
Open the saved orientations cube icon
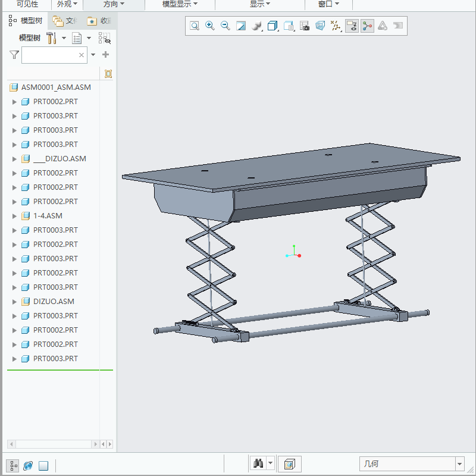pos(273,26)
